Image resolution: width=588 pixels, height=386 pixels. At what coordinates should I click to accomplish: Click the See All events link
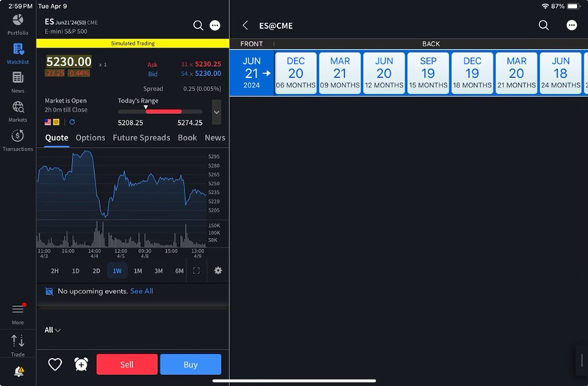[x=142, y=291]
